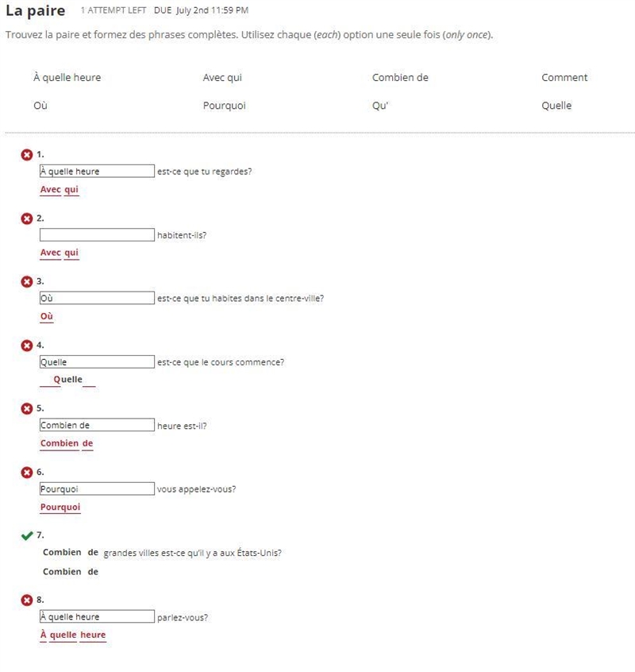Select the 'Qu'' option in the word bank
The height and width of the screenshot is (672, 635).
pos(380,106)
